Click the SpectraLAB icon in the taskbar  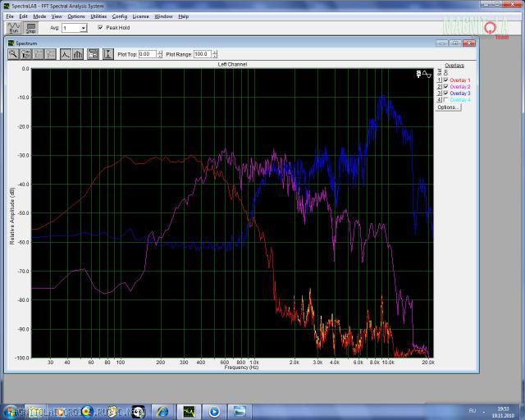pyautogui.click(x=189, y=412)
